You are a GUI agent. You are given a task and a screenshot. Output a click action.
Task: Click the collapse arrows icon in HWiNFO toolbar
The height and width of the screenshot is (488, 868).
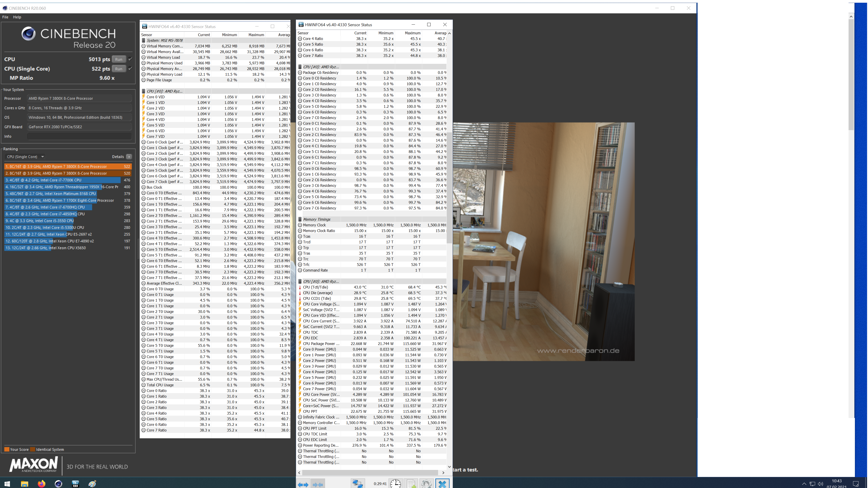pos(317,484)
